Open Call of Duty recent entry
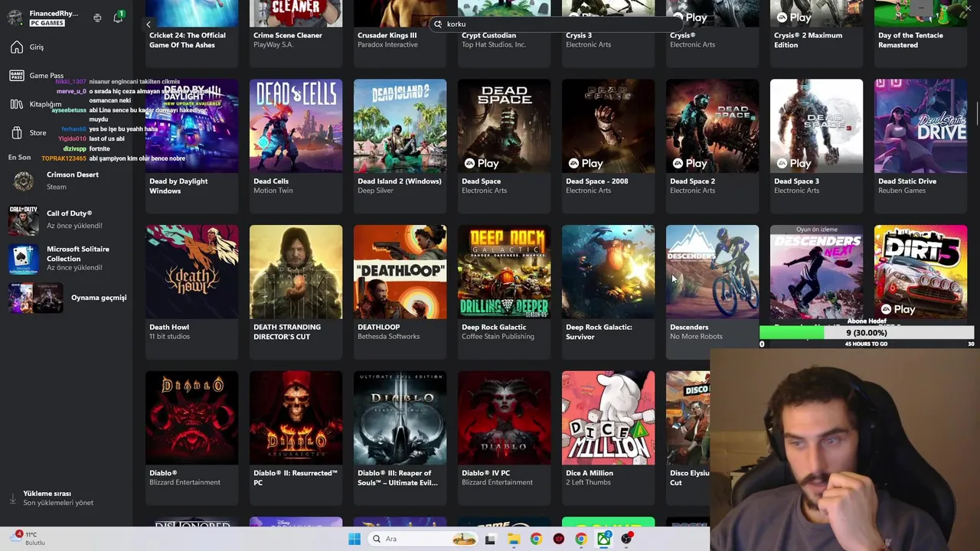980x551 pixels. tap(66, 220)
